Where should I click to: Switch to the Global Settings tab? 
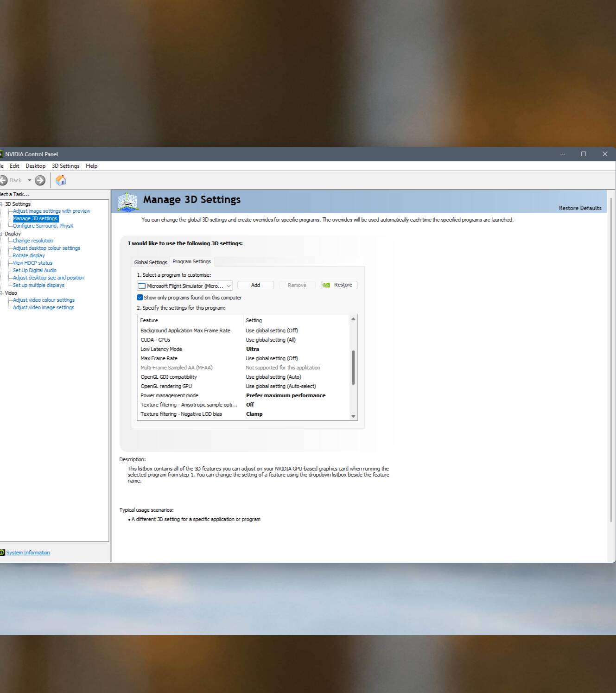(x=151, y=262)
